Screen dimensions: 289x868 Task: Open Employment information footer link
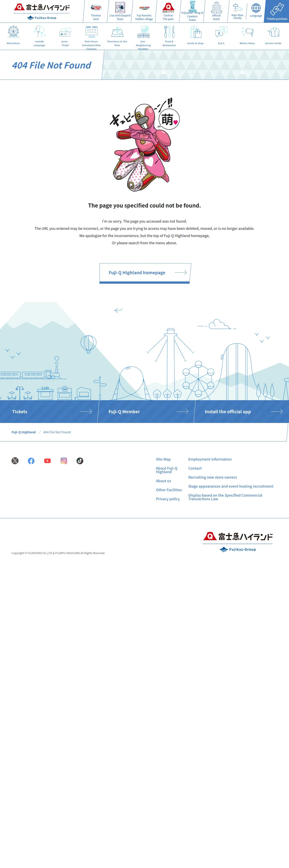click(210, 459)
